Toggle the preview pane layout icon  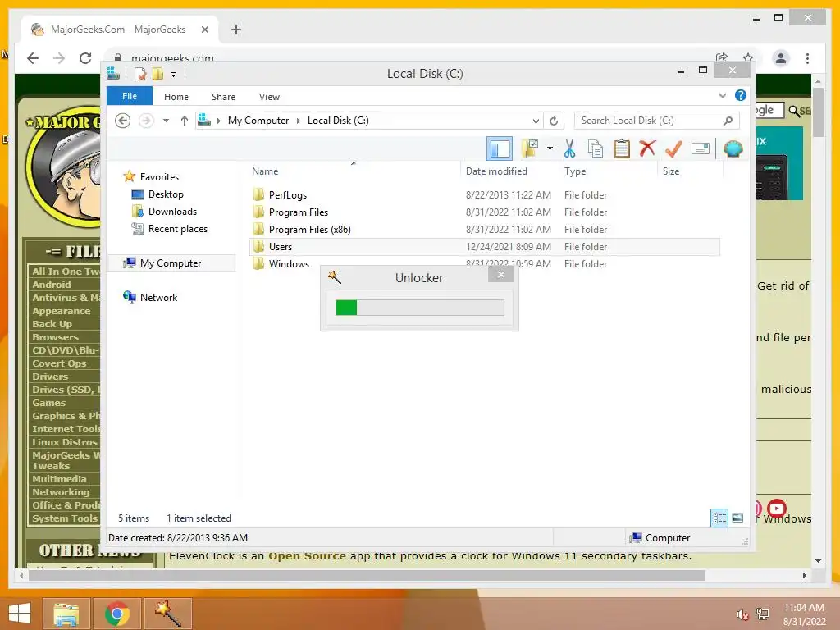pyautogui.click(x=500, y=148)
